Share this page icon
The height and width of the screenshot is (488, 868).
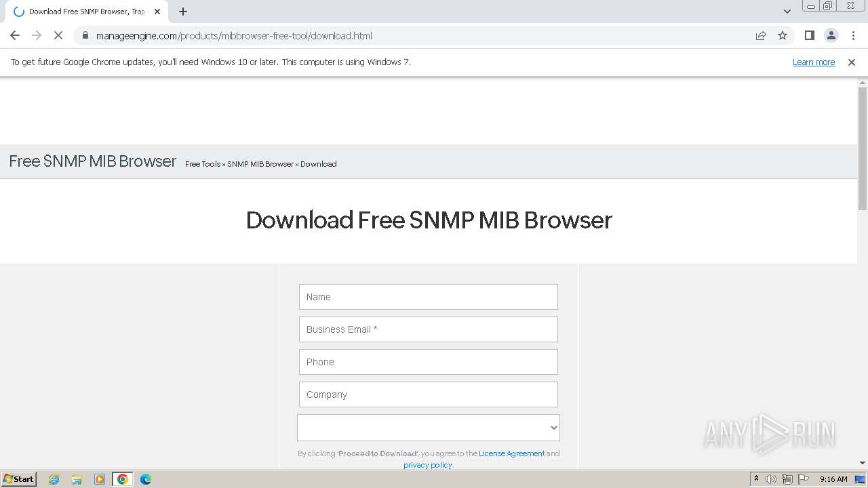click(x=761, y=35)
